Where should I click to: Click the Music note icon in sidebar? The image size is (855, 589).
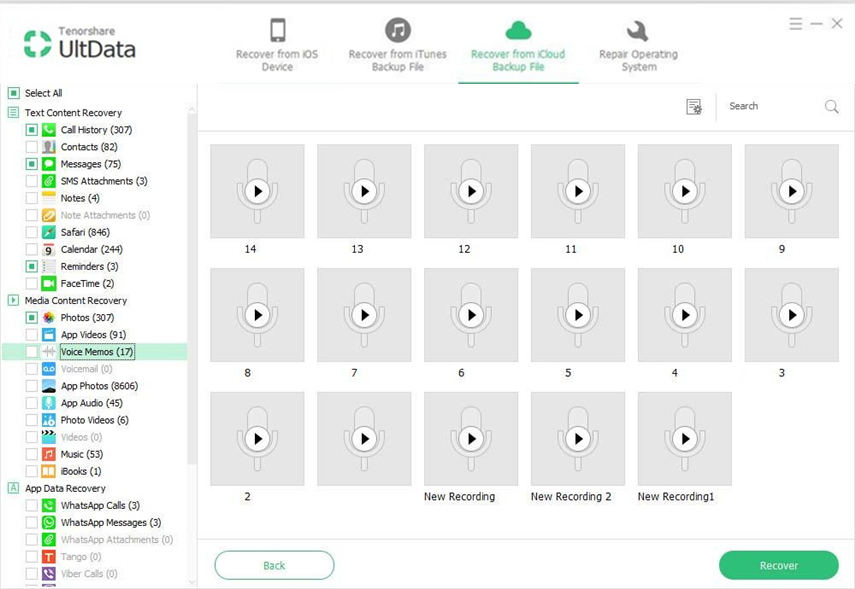point(48,454)
